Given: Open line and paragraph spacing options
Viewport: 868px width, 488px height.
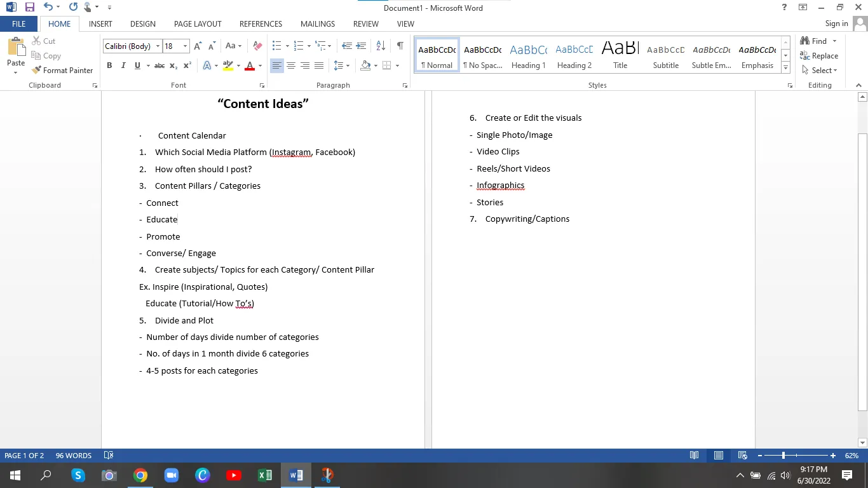Looking at the screenshot, I should coord(341,65).
